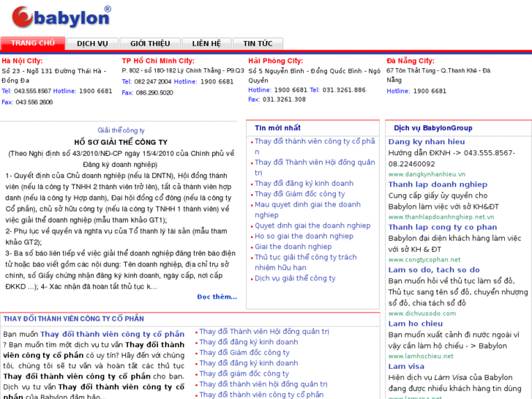Open the 'Lam visa' service link

tap(406, 366)
